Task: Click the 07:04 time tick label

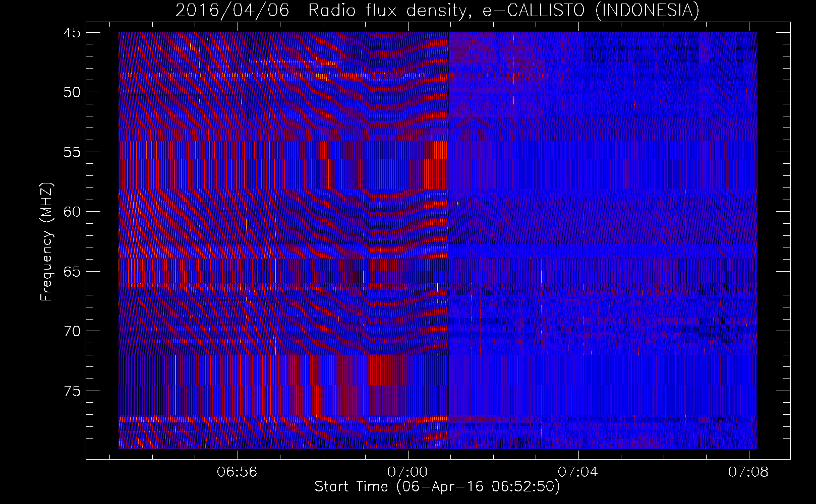Action: coord(578,472)
